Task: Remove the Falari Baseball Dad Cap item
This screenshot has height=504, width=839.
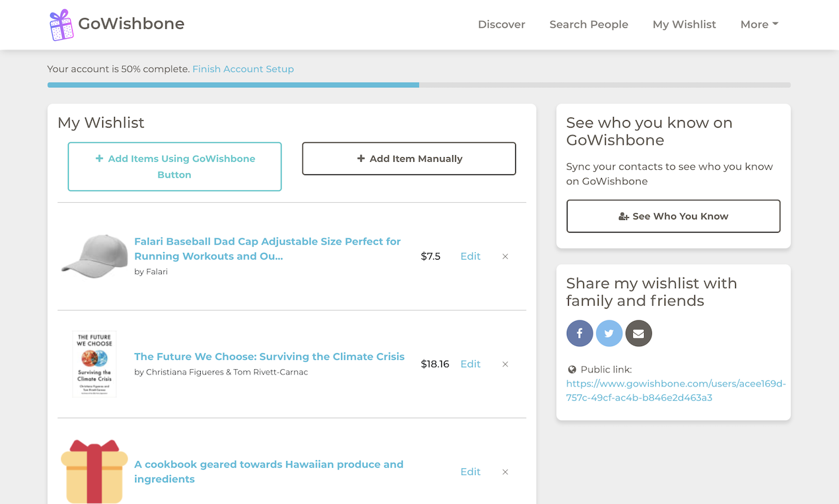Action: click(x=505, y=256)
